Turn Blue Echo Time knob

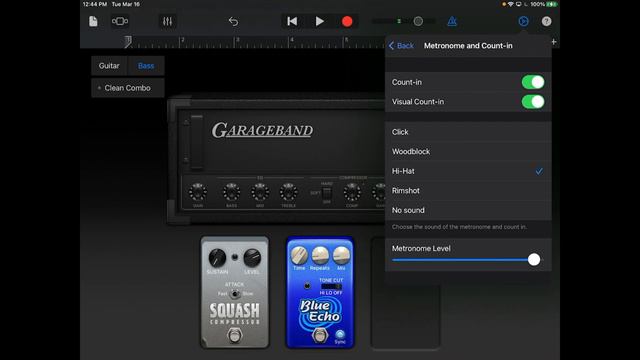[299, 256]
